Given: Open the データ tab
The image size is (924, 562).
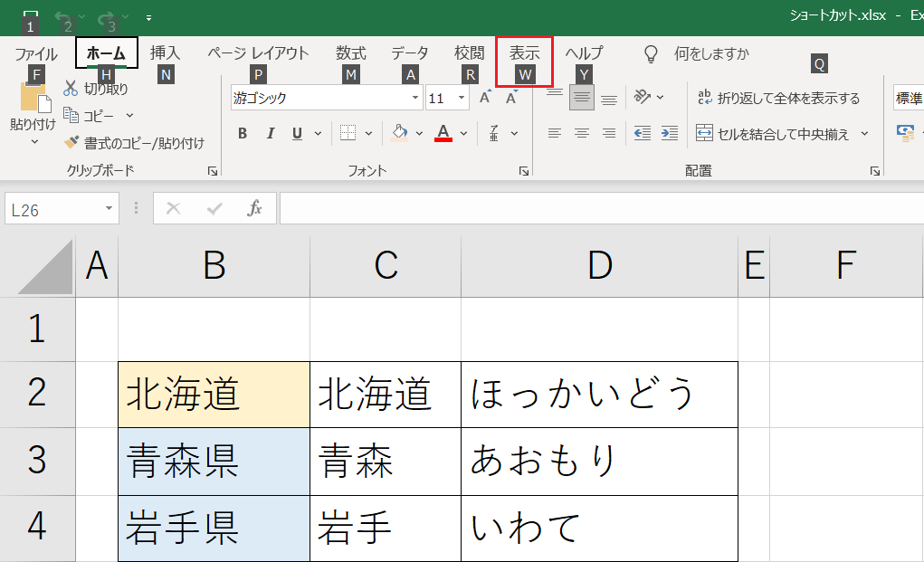Looking at the screenshot, I should 410,53.
